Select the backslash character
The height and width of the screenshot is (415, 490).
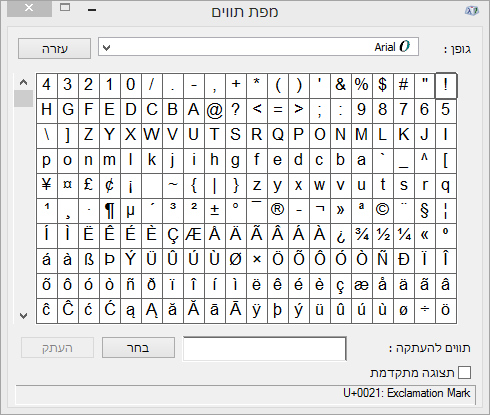[47, 136]
